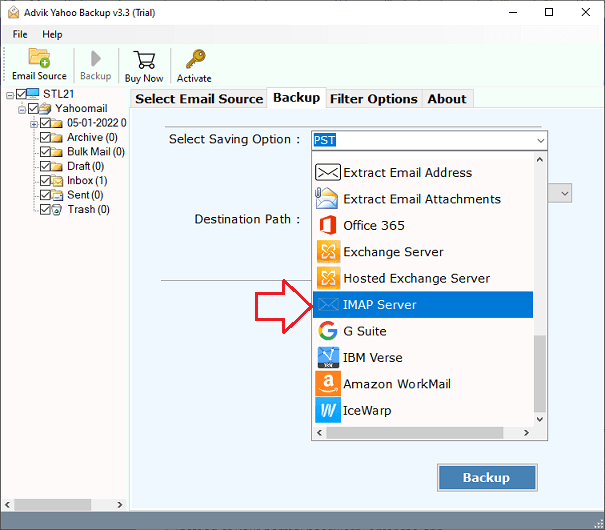Viewport: 605px width, 530px height.
Task: Click the PST text in saving option field
Action: (324, 140)
